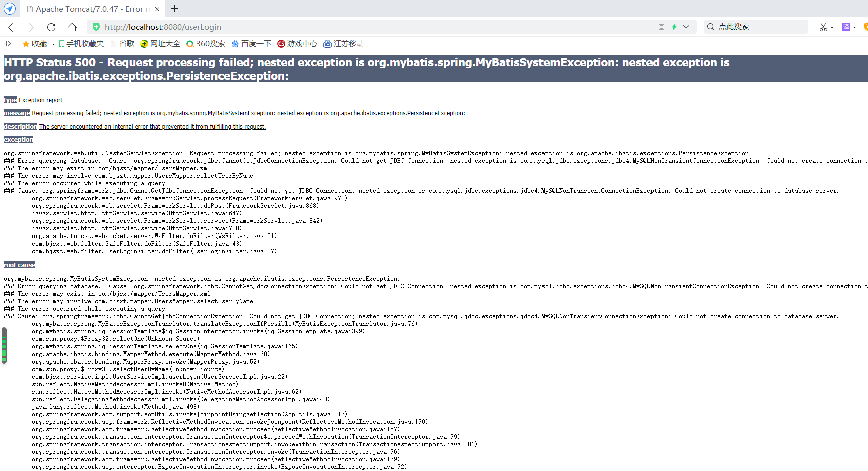Click the 'Exception report' text
This screenshot has height=471, width=868.
pos(41,100)
